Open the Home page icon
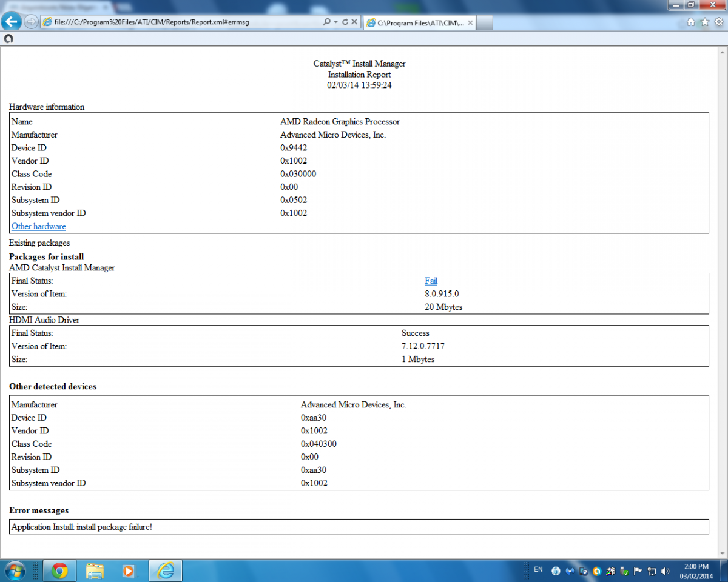 (691, 22)
